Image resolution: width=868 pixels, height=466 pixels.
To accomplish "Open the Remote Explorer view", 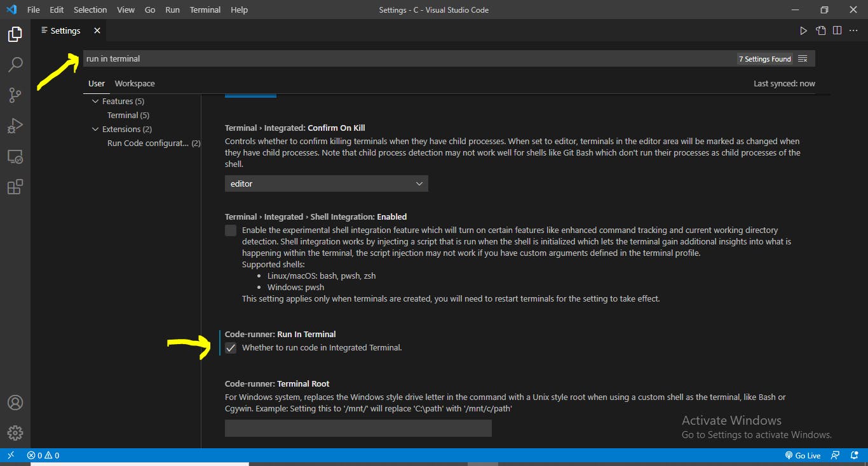I will [15, 156].
